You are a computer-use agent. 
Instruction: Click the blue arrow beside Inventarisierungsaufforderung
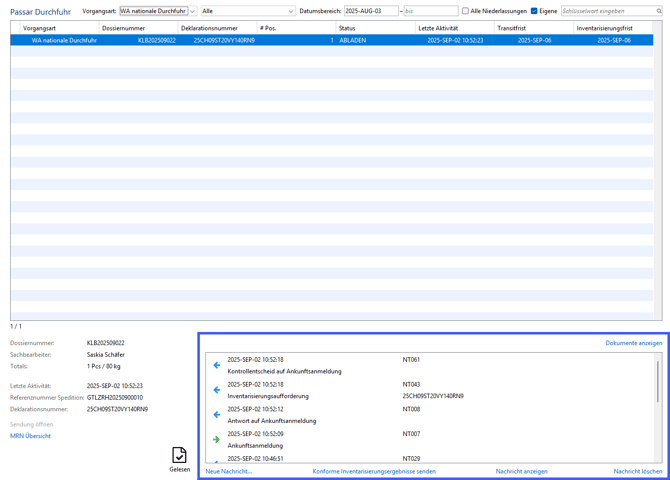pyautogui.click(x=217, y=390)
